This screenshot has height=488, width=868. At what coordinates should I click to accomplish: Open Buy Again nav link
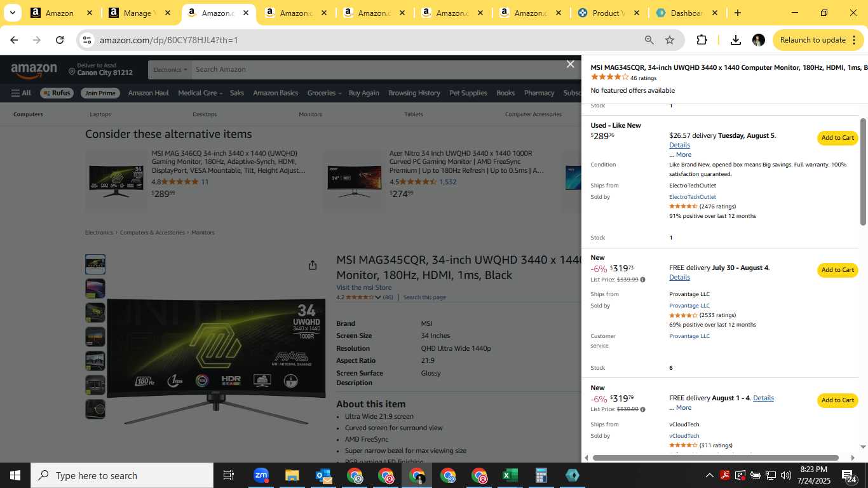pyautogui.click(x=363, y=93)
